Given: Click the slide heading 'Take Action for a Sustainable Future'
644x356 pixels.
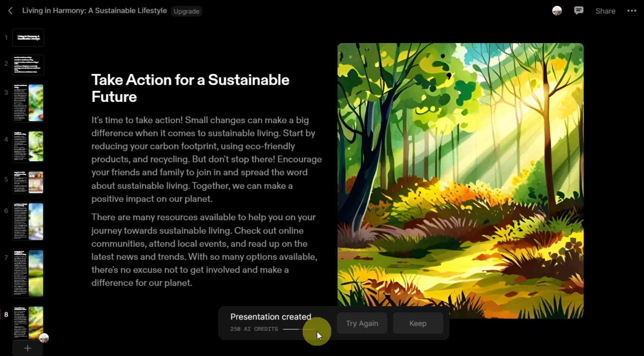Looking at the screenshot, I should [x=190, y=88].
